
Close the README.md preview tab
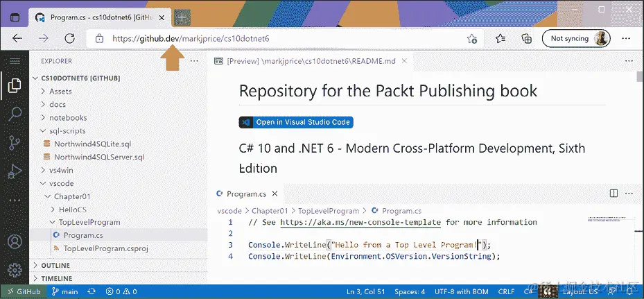point(404,61)
